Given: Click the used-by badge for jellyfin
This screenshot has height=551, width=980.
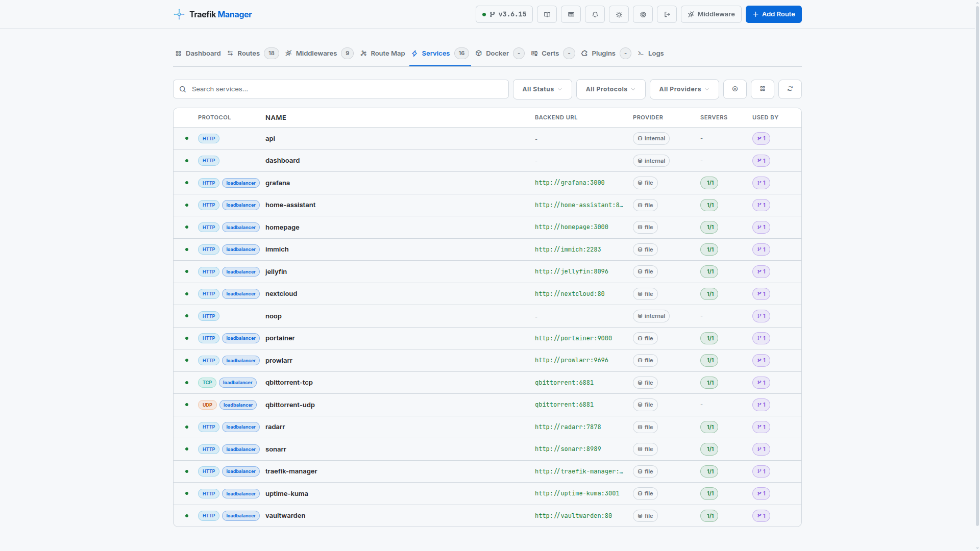Looking at the screenshot, I should (x=761, y=272).
